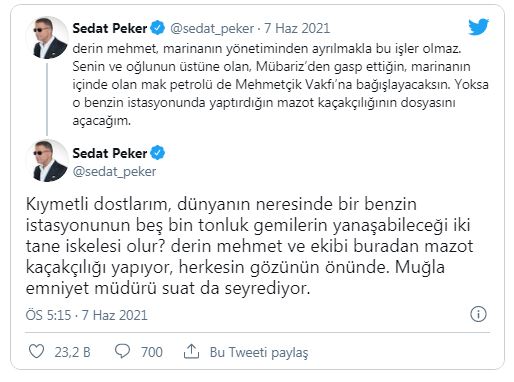This screenshot has height=382, width=514.
Task: Open top Sedat Peker profile photo
Action: tap(47, 37)
